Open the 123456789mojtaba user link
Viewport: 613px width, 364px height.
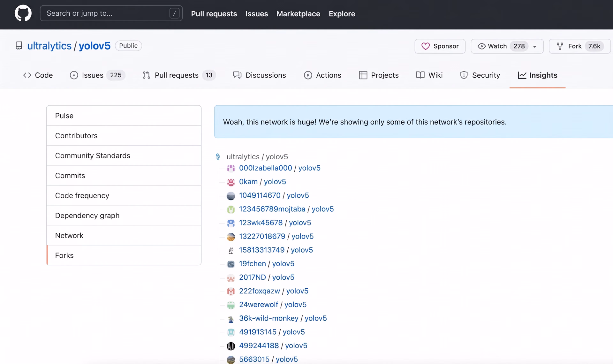click(x=272, y=209)
